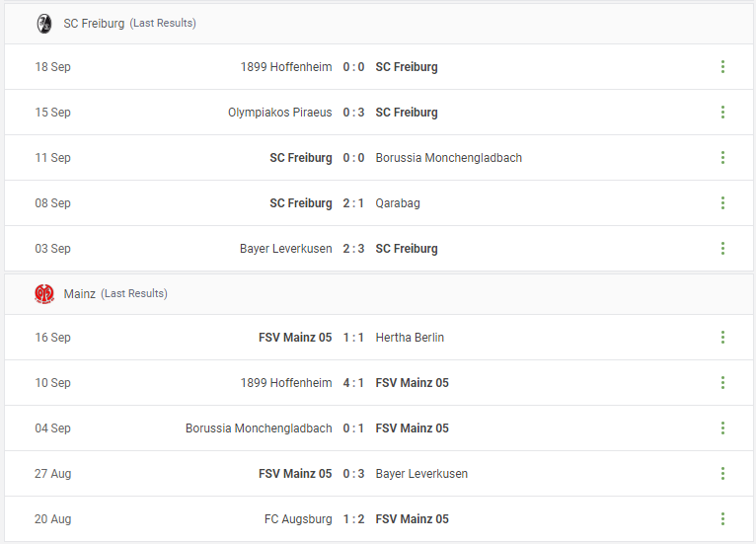The image size is (756, 544).
Task: Select SC Freiburg in Qarabag row
Action: click(x=301, y=203)
